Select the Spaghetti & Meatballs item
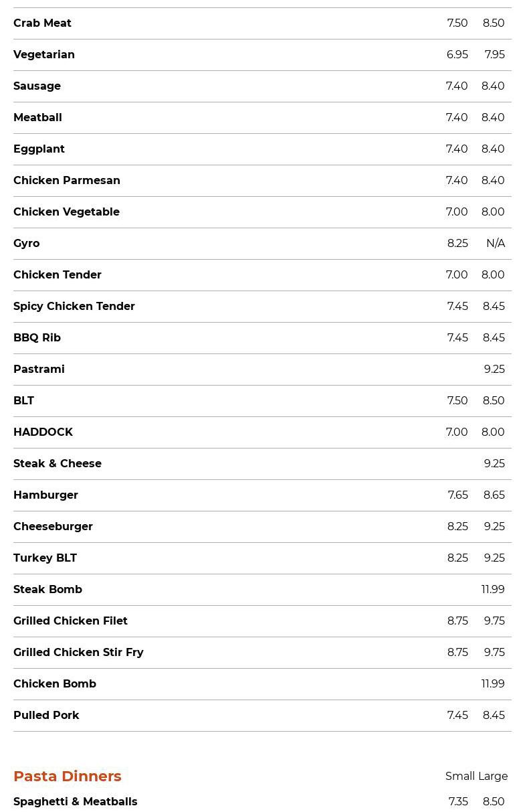The width and height of the screenshot is (525, 812). point(75,802)
